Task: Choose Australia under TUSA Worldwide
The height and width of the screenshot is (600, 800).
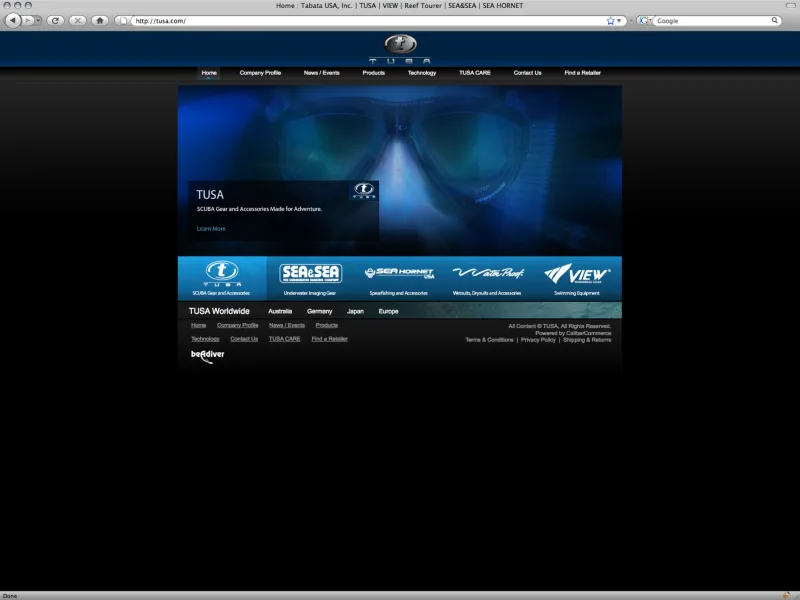Action: 280,311
